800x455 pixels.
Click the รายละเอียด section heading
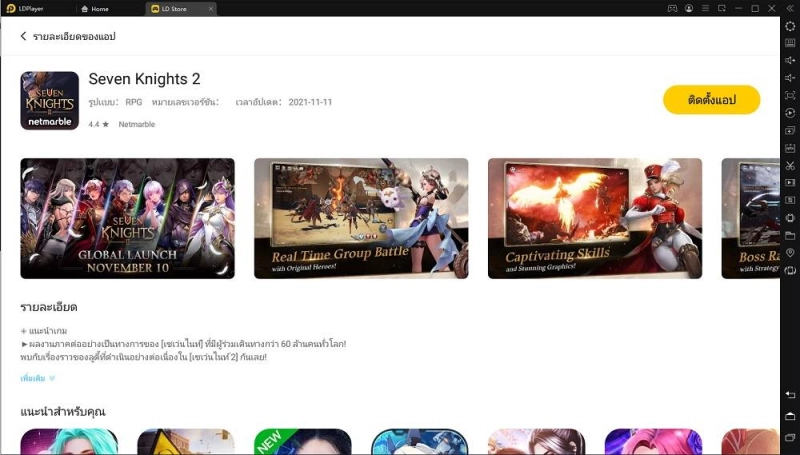pyautogui.click(x=48, y=307)
